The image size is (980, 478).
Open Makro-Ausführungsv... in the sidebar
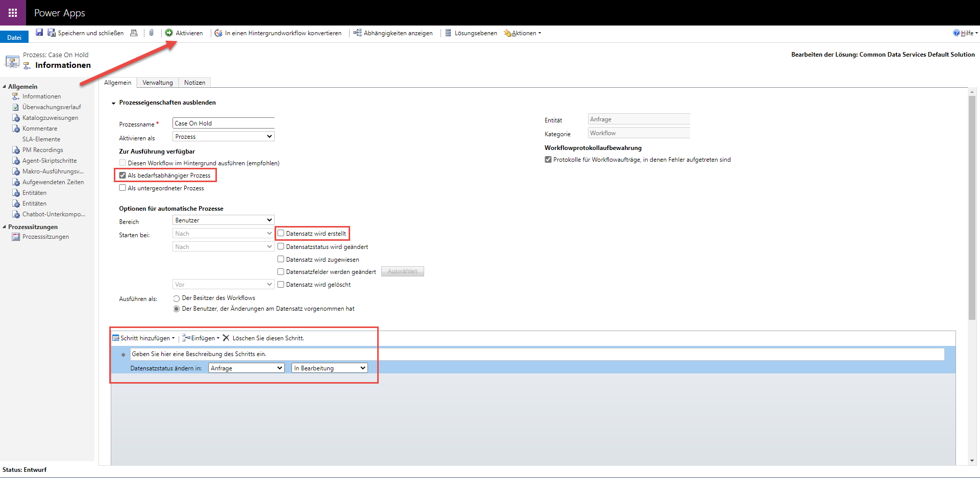click(x=53, y=171)
